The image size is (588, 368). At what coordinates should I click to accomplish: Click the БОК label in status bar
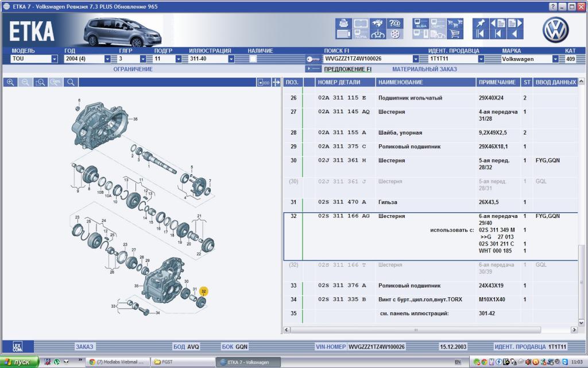tap(227, 347)
